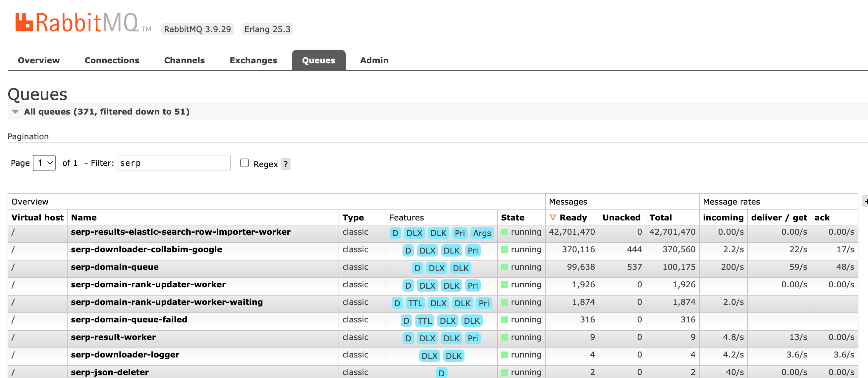Open the serp-downloader-logger queue
The image size is (868, 378).
[x=125, y=354]
